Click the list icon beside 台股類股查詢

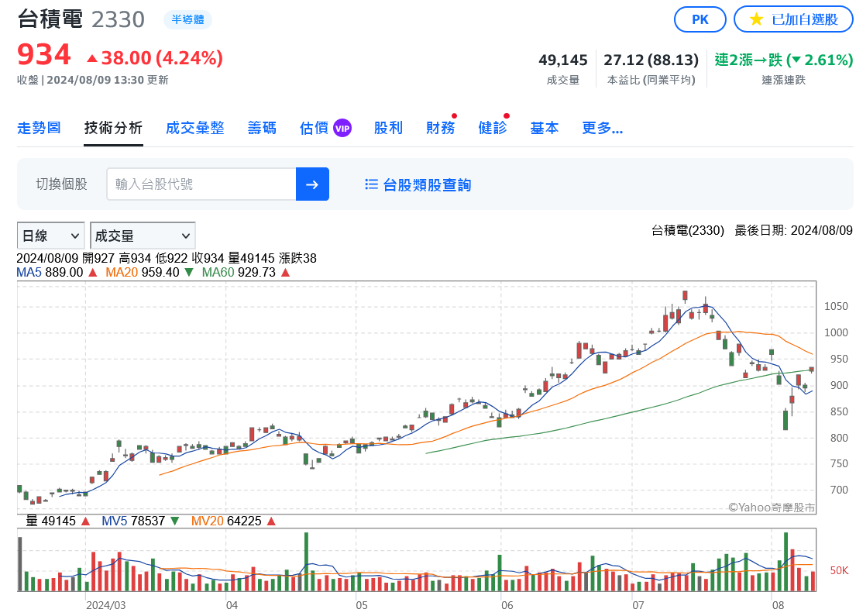[371, 184]
